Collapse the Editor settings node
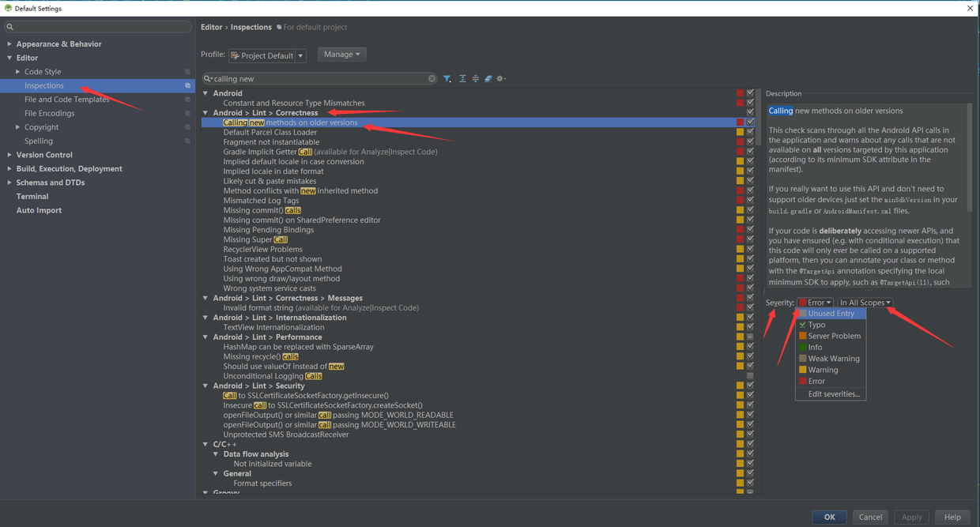The image size is (980, 527). (9, 58)
